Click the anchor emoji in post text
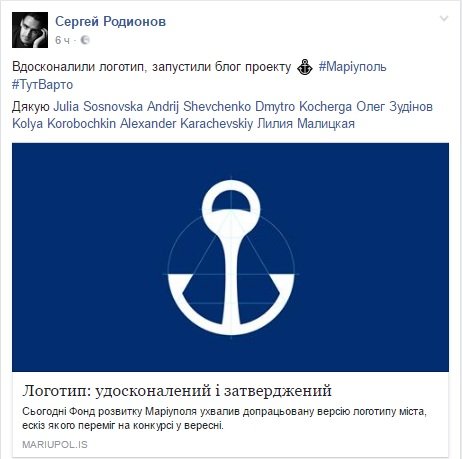Image resolution: width=462 pixels, height=459 pixels. coord(305,67)
